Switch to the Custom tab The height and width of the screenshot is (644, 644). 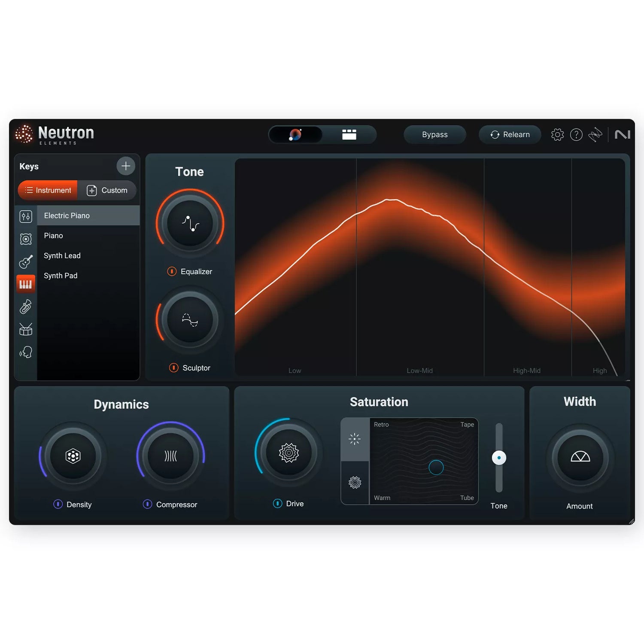point(107,190)
